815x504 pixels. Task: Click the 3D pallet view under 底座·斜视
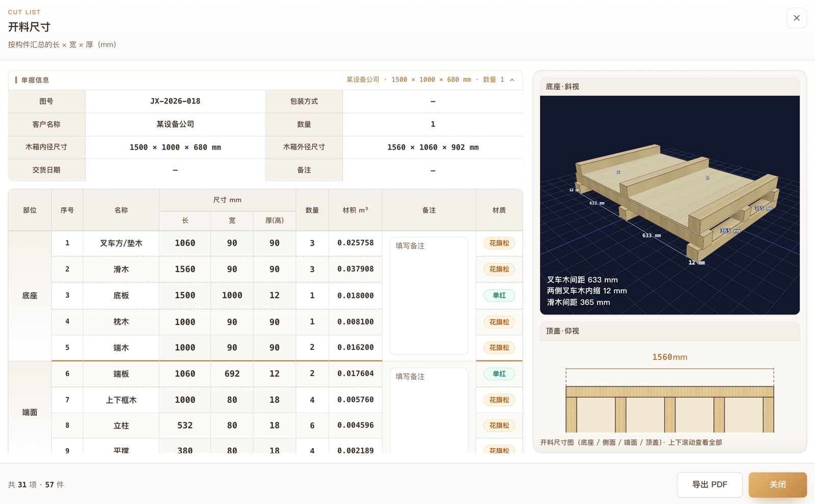[x=669, y=205]
